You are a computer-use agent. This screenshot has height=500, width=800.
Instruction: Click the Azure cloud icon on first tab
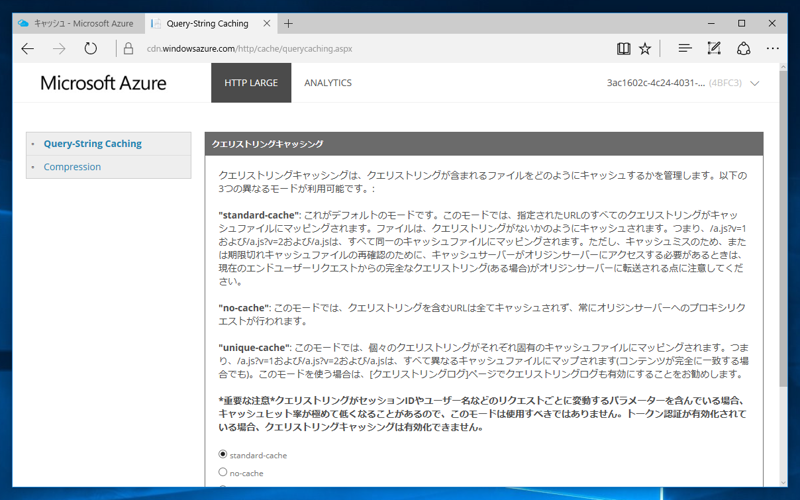23,23
